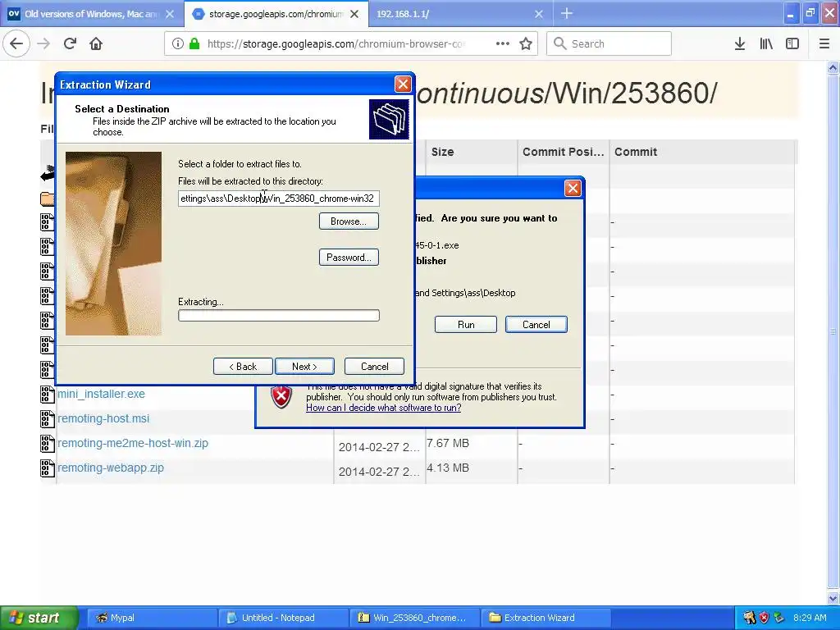Switch to the 192.168.1.1 tab
The width and height of the screenshot is (840, 630).
[460, 14]
